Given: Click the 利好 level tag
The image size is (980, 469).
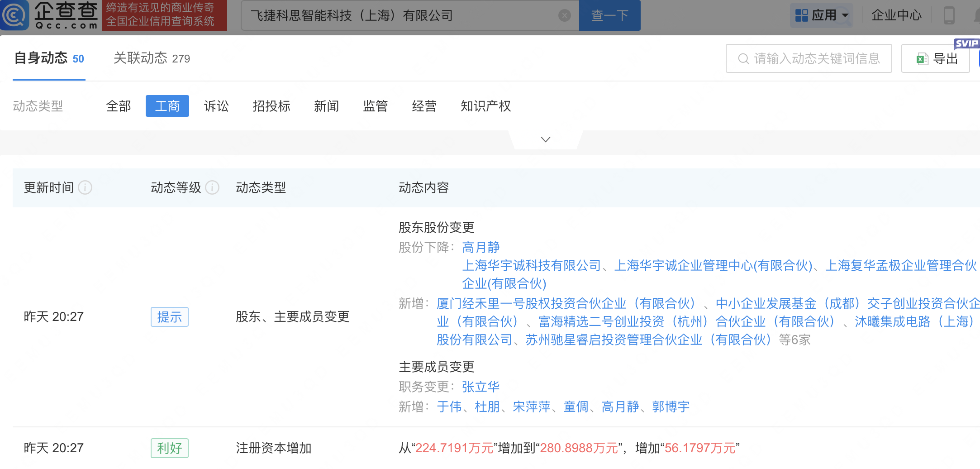Looking at the screenshot, I should pyautogui.click(x=169, y=448).
